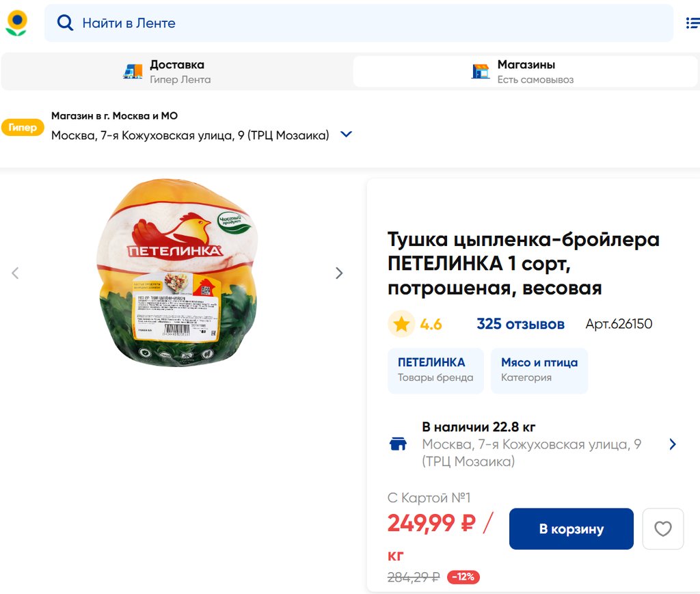The image size is (700, 594).
Task: Open store availability details arrow
Action: click(673, 444)
